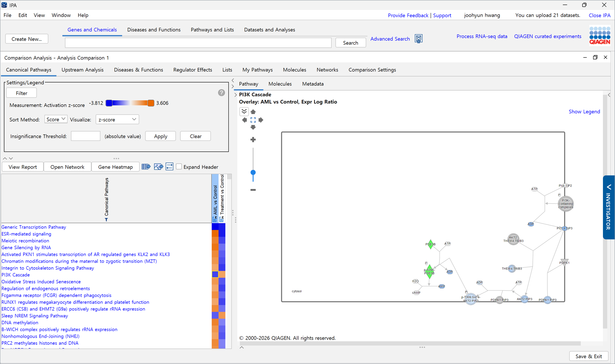Screen dimensions: 615x364
Task: Click the PI3K Cascade AML vs Control heatmap cell
Action: click(215, 275)
